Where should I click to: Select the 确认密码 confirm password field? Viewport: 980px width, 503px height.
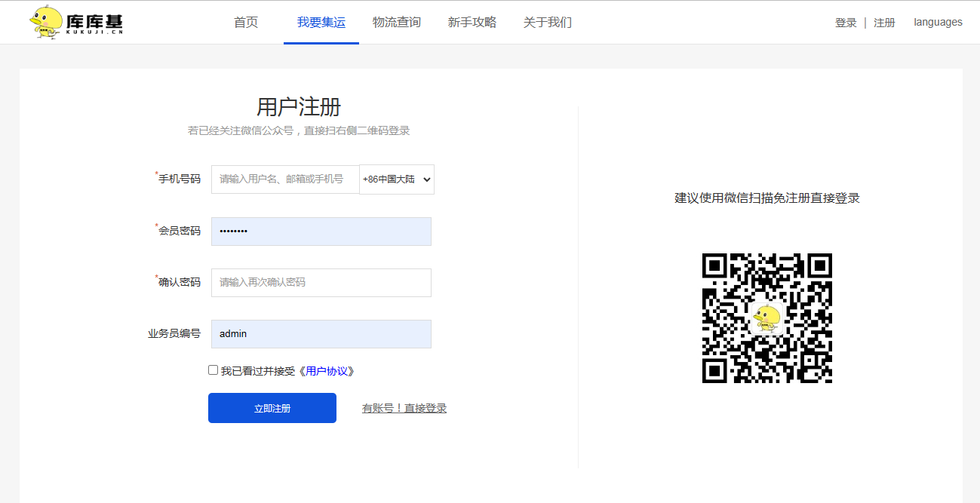point(321,283)
